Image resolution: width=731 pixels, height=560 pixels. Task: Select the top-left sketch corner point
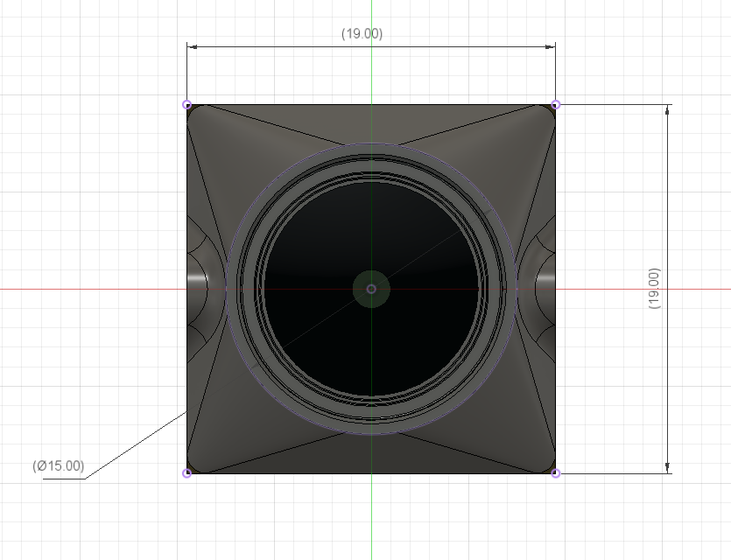pyautogui.click(x=187, y=105)
